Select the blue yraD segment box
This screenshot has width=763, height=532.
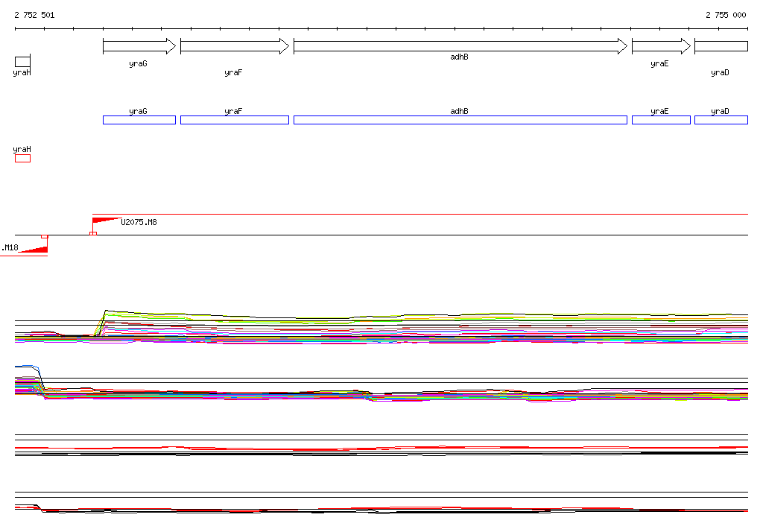click(x=721, y=120)
